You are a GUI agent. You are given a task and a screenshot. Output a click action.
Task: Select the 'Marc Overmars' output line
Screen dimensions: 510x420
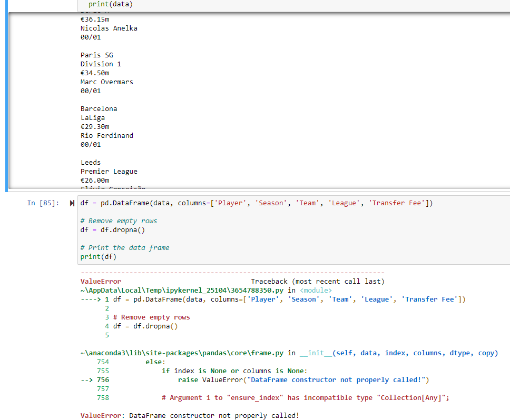pyautogui.click(x=106, y=82)
